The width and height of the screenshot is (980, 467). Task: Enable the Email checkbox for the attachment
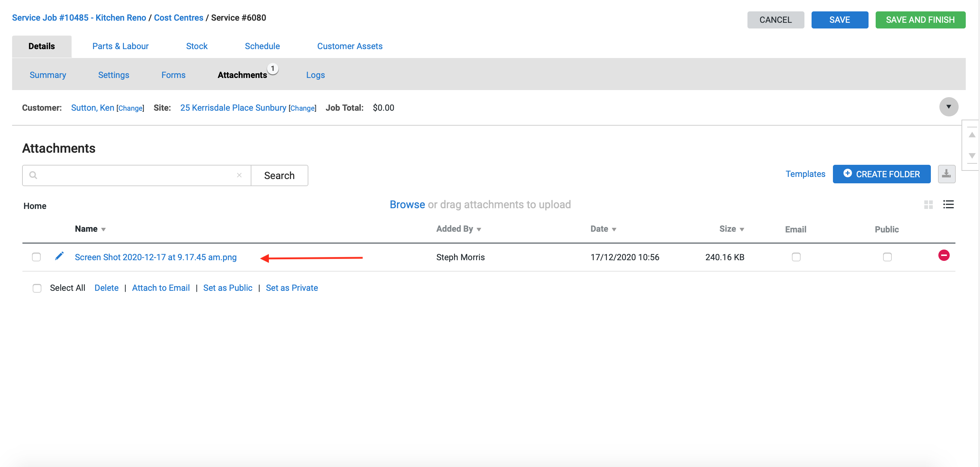coord(796,257)
